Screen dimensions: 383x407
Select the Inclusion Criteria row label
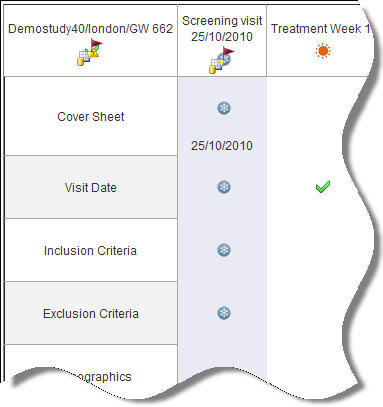(x=90, y=251)
